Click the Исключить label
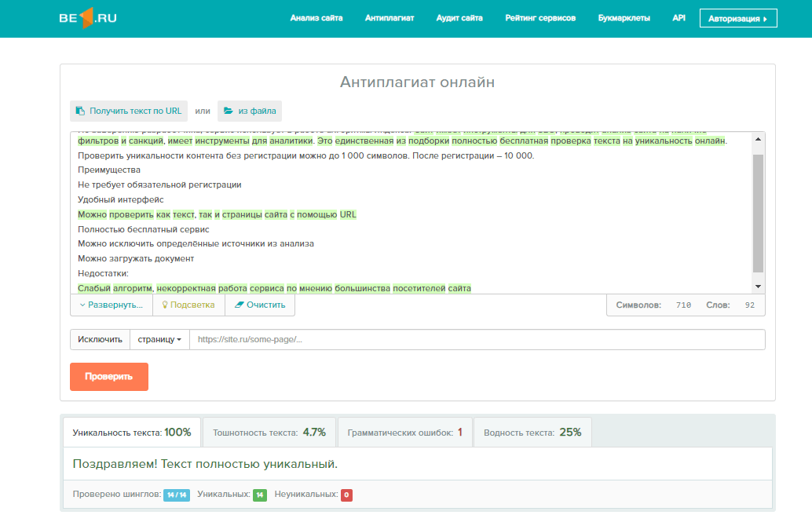The image size is (812, 515). click(x=100, y=339)
